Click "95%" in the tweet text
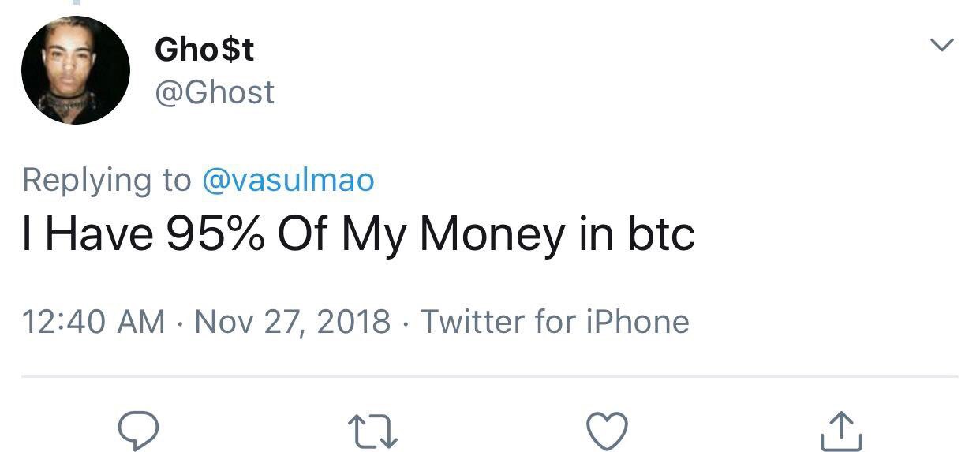 coord(215,234)
